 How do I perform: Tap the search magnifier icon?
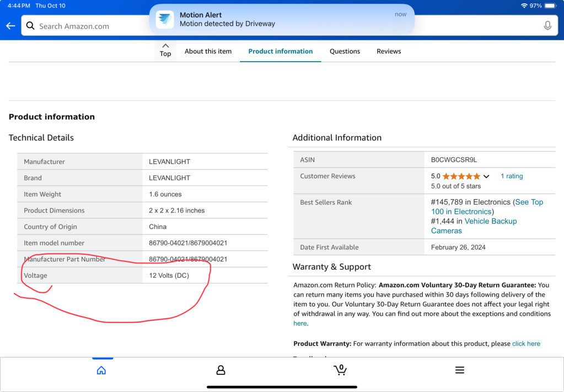tap(30, 26)
